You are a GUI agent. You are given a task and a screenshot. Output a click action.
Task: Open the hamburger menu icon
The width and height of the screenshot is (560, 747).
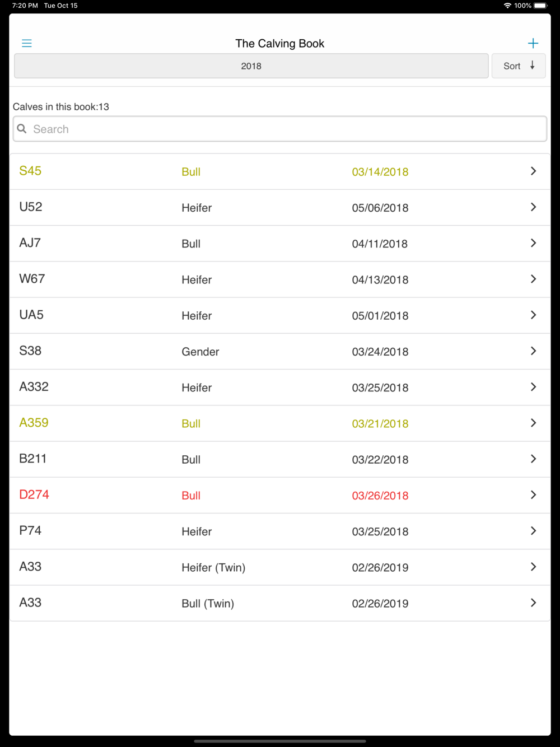27,43
